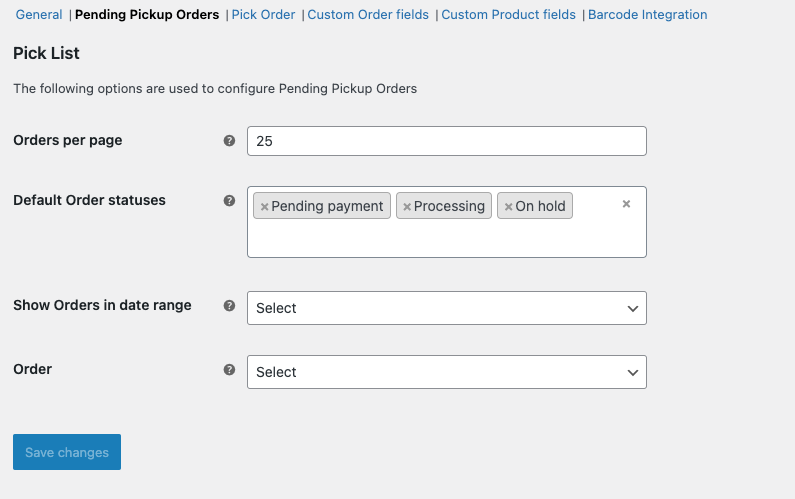Select the Pending Pickup Orders tab

[147, 15]
